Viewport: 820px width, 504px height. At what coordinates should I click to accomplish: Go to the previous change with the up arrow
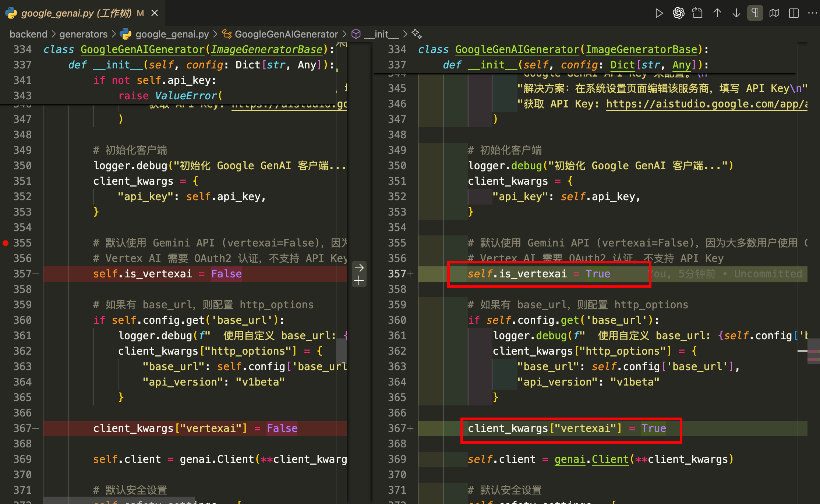point(717,14)
